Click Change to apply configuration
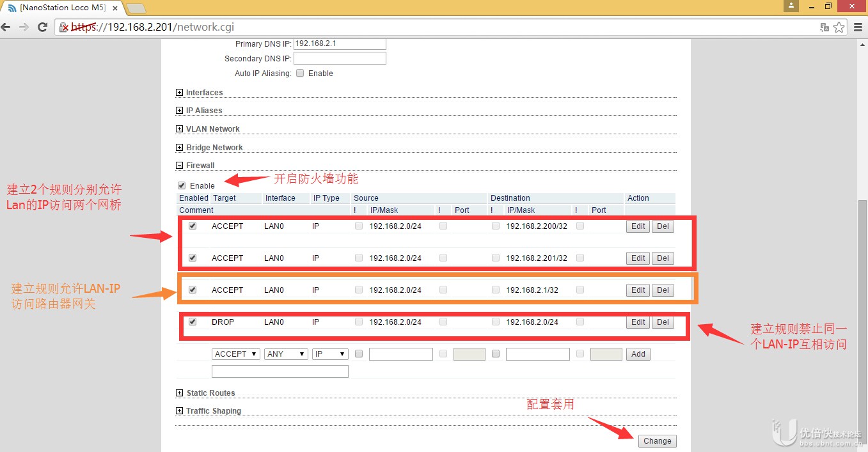 pos(657,441)
